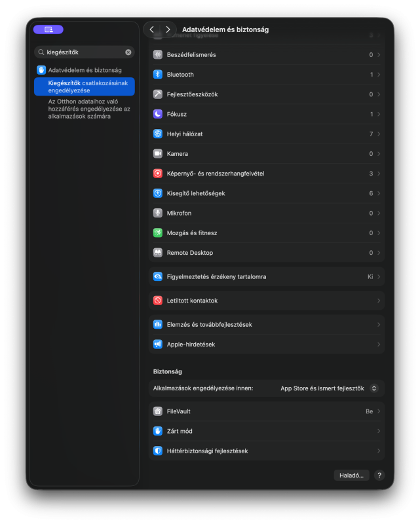Open the Apple-hirdetések row

266,344
